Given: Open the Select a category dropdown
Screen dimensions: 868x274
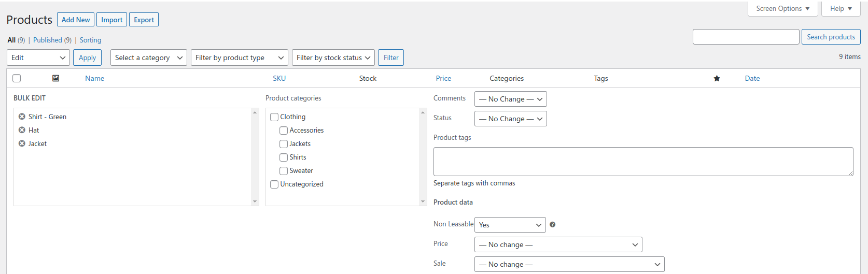Looking at the screenshot, I should click(149, 57).
